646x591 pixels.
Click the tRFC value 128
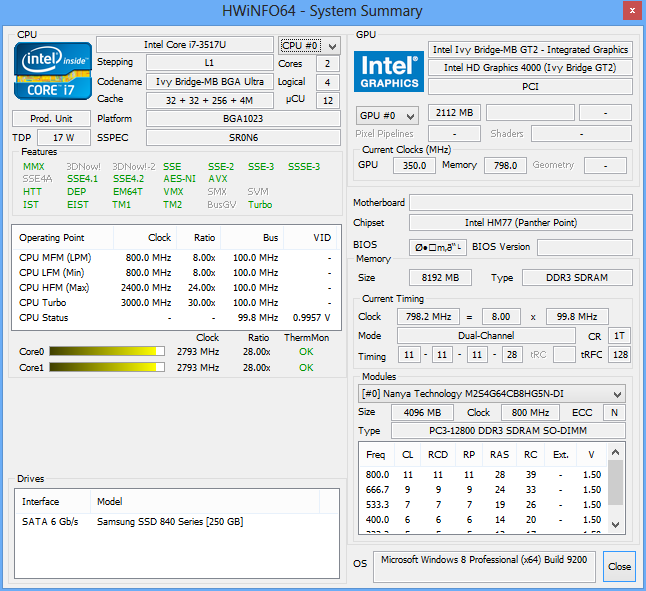click(x=620, y=355)
